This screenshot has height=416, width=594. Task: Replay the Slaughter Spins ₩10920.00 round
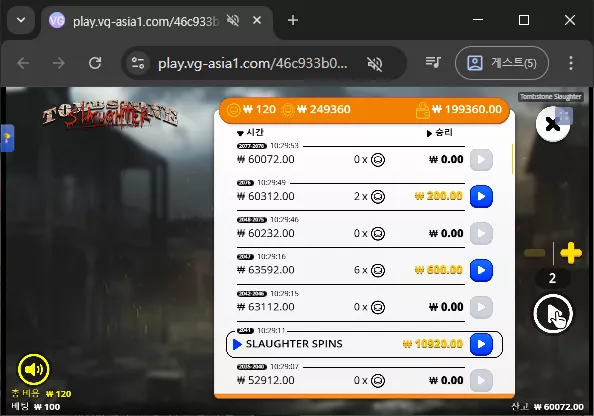pyautogui.click(x=481, y=344)
